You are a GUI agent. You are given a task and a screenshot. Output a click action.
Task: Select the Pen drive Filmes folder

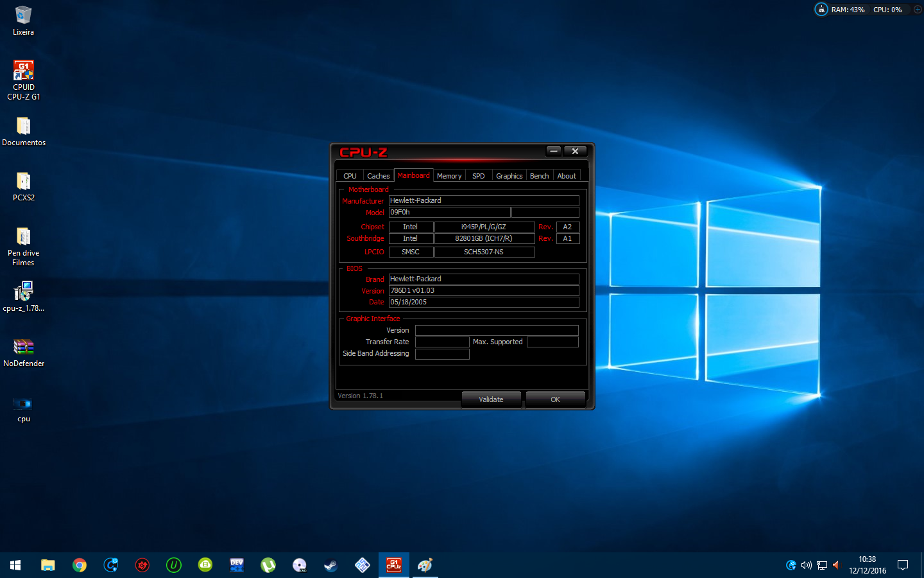point(24,246)
